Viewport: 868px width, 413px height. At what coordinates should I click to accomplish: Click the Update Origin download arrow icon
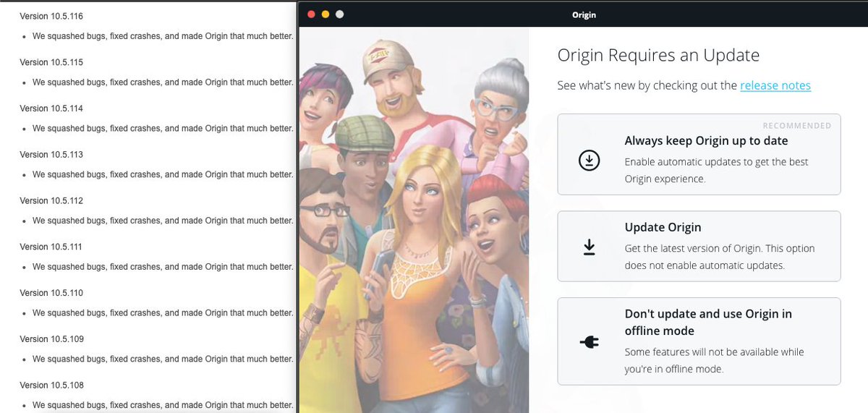point(590,248)
